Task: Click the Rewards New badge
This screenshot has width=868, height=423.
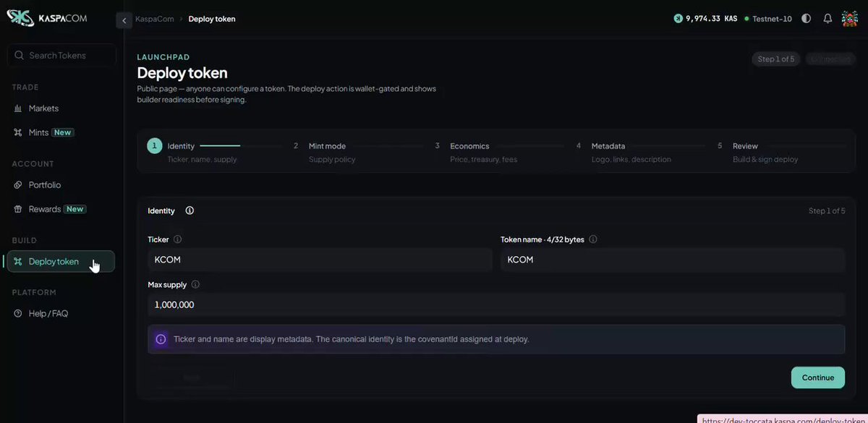Action: pyautogui.click(x=75, y=209)
